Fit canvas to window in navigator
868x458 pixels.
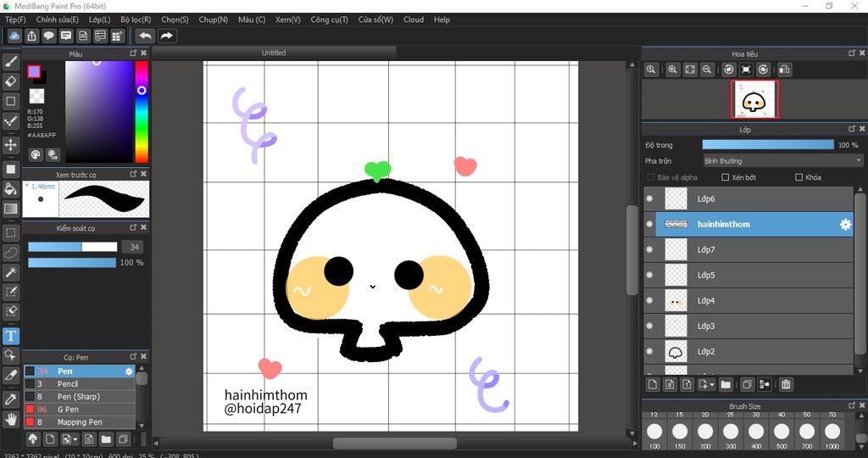tap(690, 70)
